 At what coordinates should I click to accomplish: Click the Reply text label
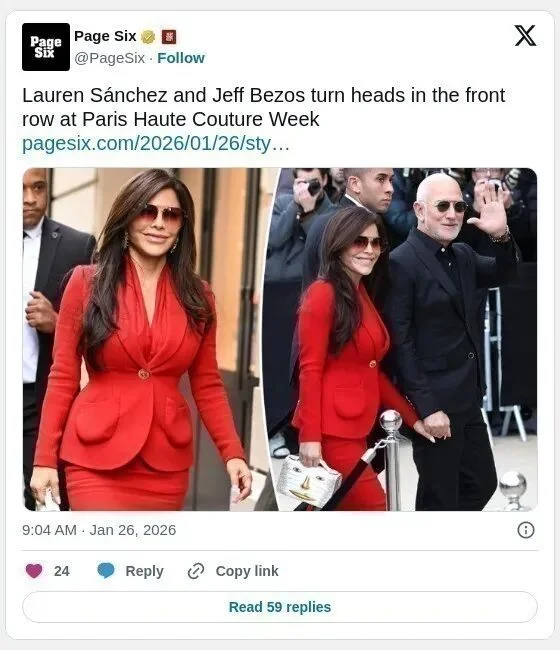(x=144, y=571)
